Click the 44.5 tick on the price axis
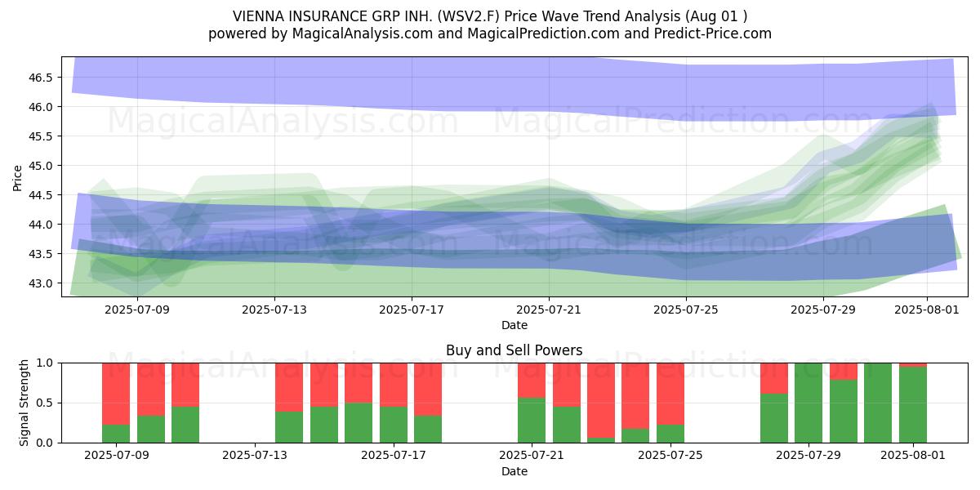Image resolution: width=980 pixels, height=490 pixels. coord(42,195)
